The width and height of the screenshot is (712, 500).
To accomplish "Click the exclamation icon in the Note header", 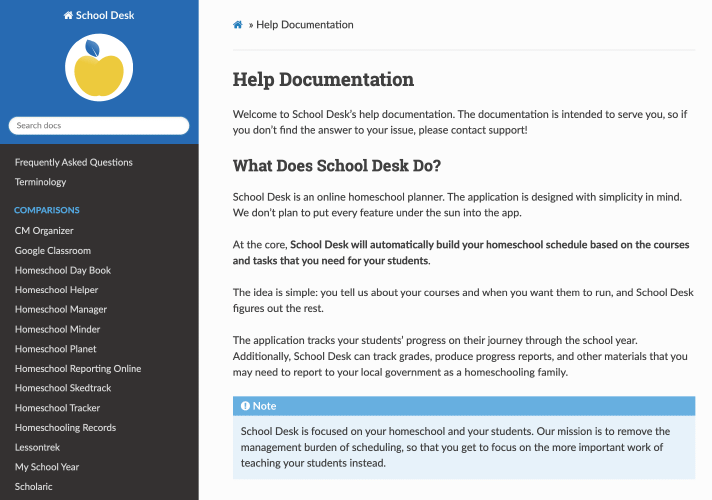I will tap(245, 406).
